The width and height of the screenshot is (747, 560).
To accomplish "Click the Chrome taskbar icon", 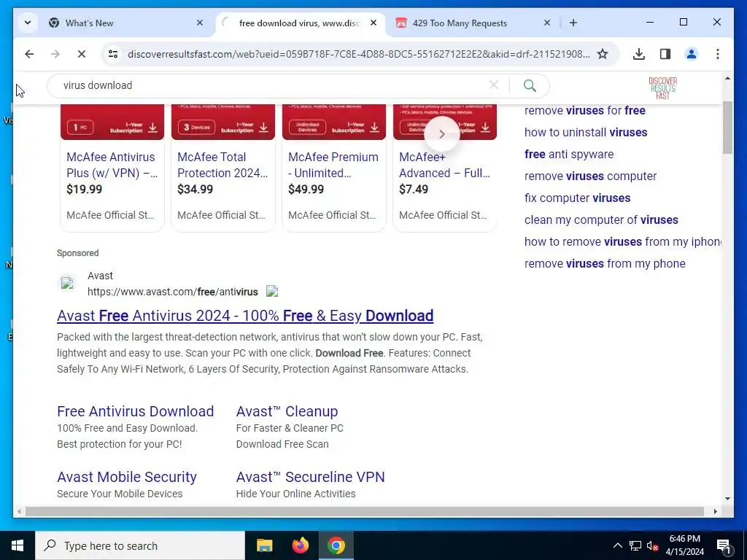I will coord(336,545).
